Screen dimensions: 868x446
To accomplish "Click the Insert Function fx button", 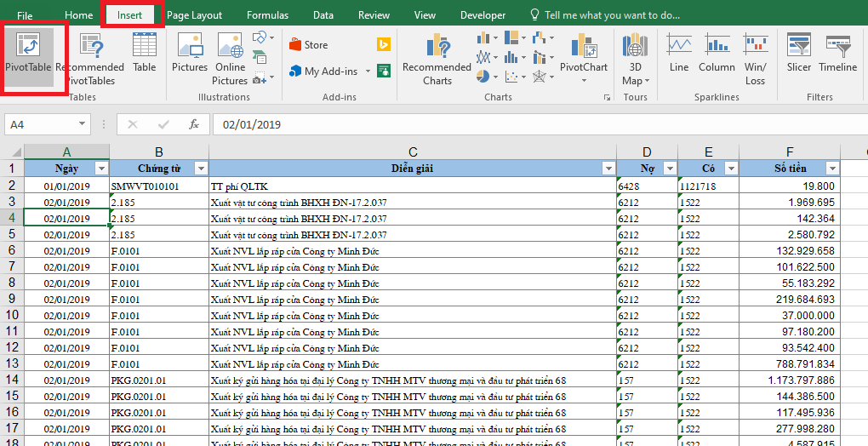I will point(194,124).
